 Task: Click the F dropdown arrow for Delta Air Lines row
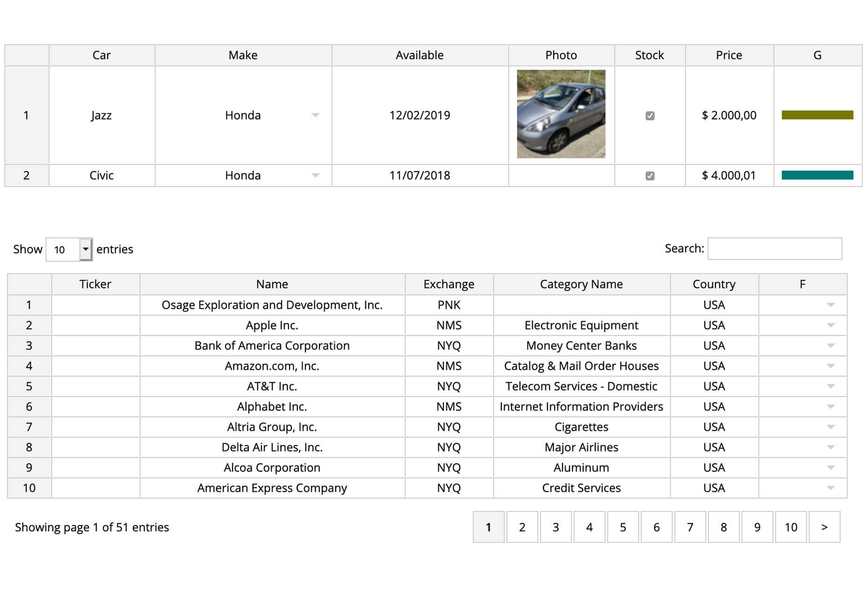click(x=831, y=447)
